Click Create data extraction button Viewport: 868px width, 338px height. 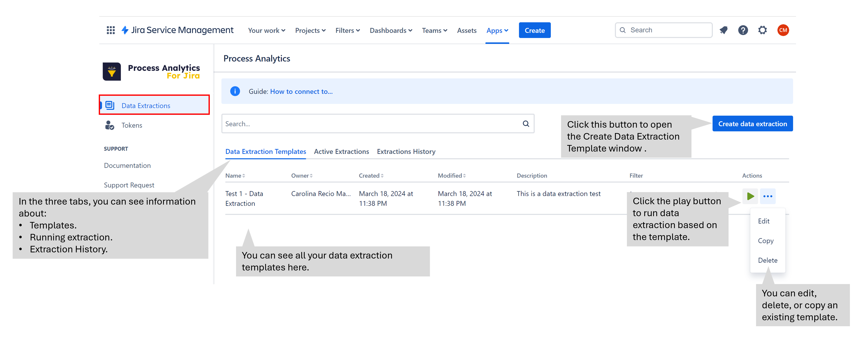coord(752,124)
